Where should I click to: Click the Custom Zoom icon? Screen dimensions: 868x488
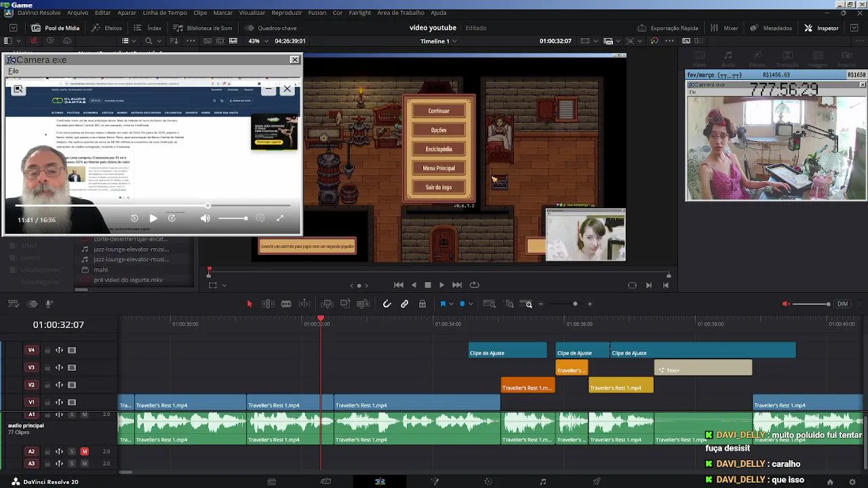tap(526, 304)
